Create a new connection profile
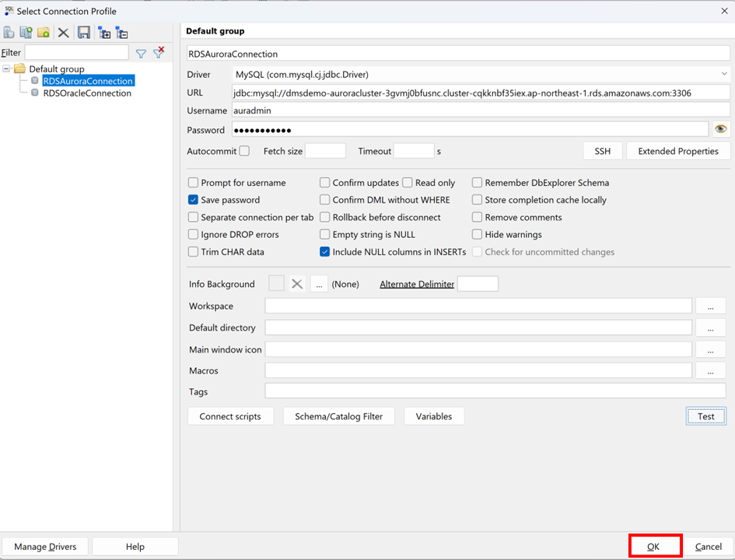Screen dimensions: 735x560 click(9, 33)
